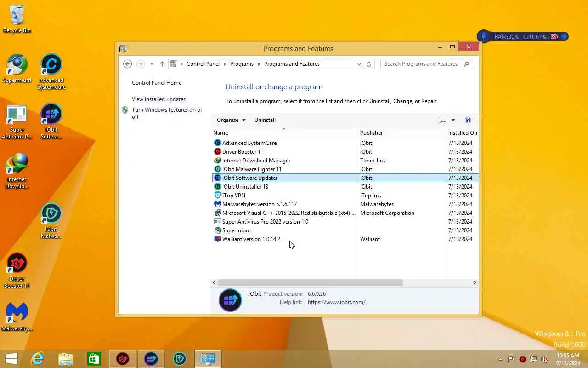This screenshot has width=588, height=368.
Task: Sort by the Publisher column header
Action: pos(401,133)
